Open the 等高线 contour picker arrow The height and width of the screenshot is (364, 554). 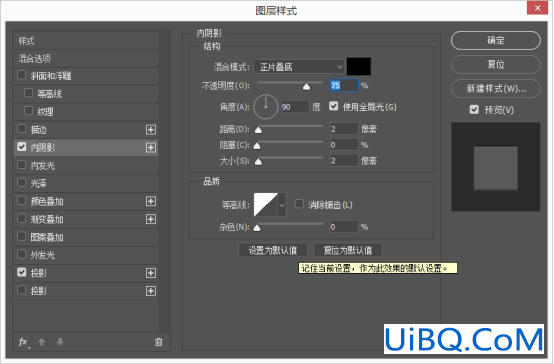282,205
